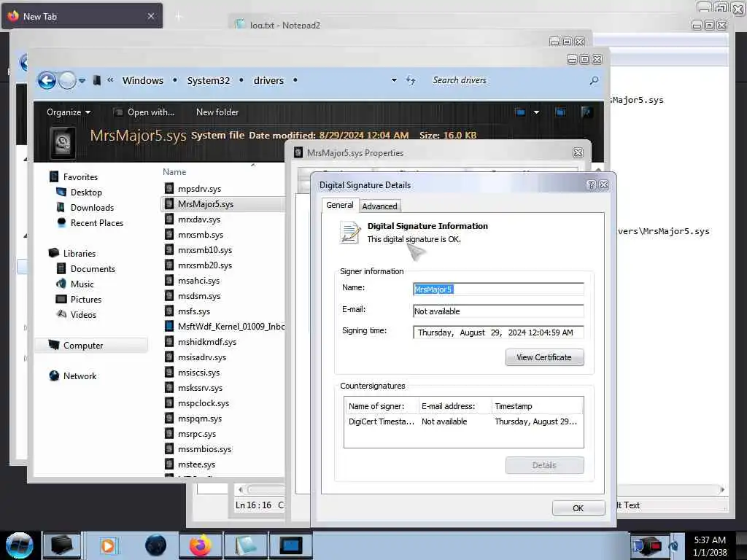
Task: Click the msfs.sys file icon
Action: pyautogui.click(x=169, y=311)
